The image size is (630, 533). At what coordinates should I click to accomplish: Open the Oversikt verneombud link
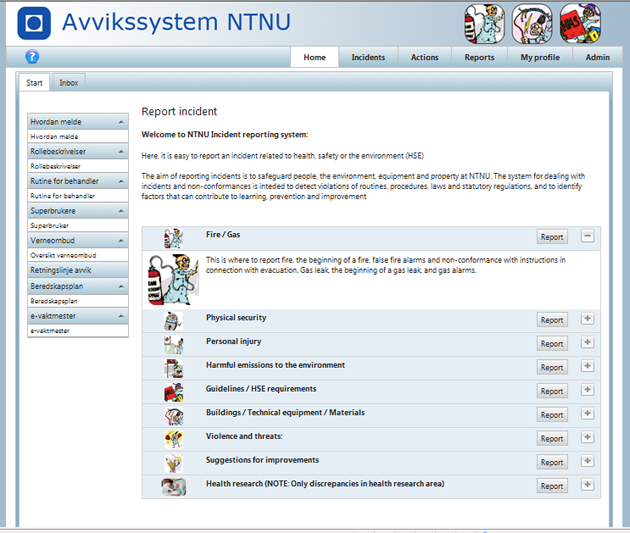click(x=78, y=255)
